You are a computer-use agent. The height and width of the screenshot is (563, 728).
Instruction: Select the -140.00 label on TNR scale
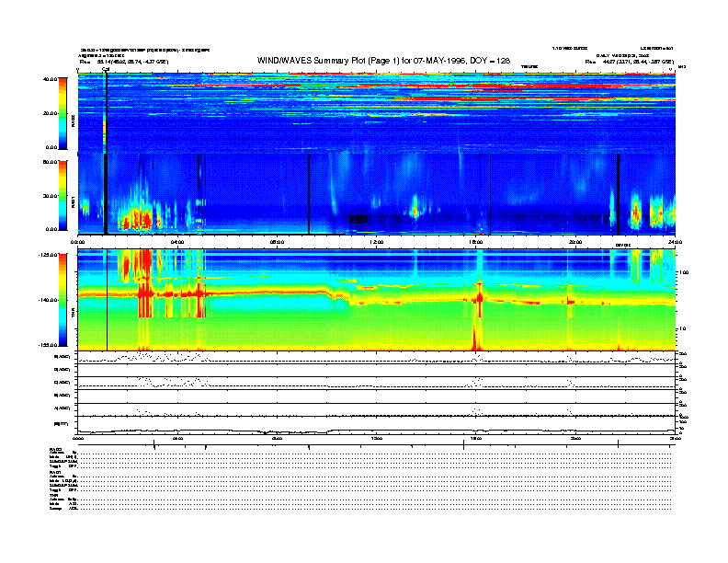tap(48, 300)
